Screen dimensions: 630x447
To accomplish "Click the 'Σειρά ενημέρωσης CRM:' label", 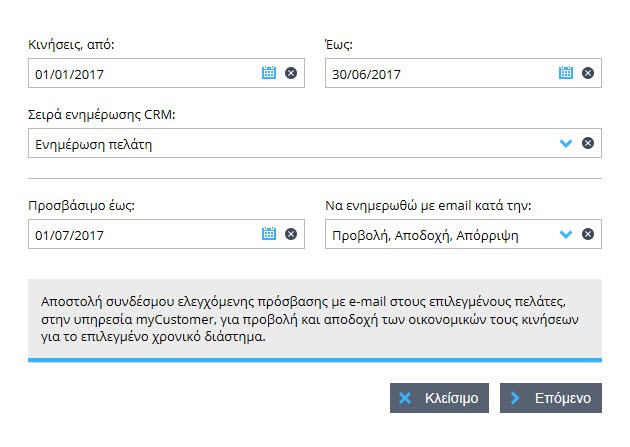I will (x=102, y=115).
